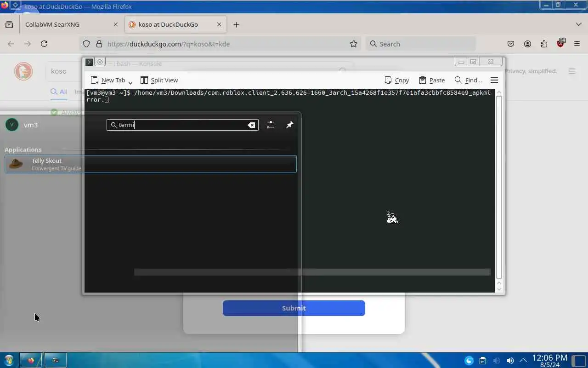Select the All results tab on DuckDuckGo
The image size is (588, 368).
(59, 92)
